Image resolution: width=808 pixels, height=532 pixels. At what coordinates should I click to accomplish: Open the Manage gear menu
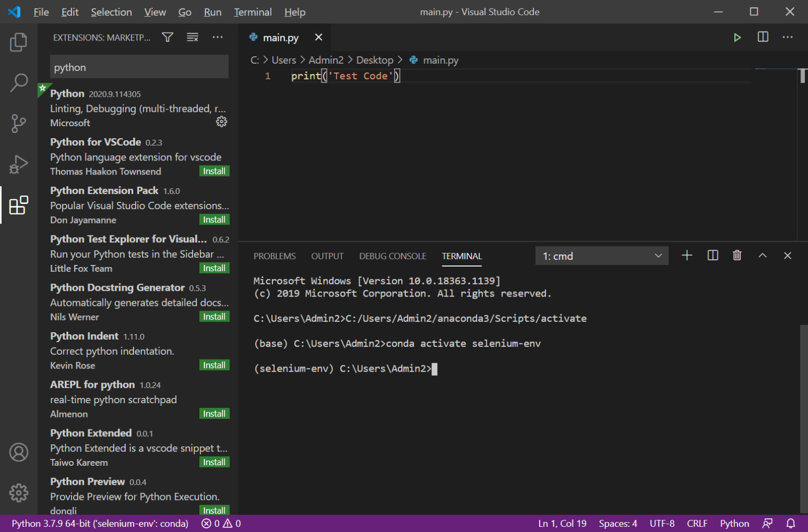18,493
